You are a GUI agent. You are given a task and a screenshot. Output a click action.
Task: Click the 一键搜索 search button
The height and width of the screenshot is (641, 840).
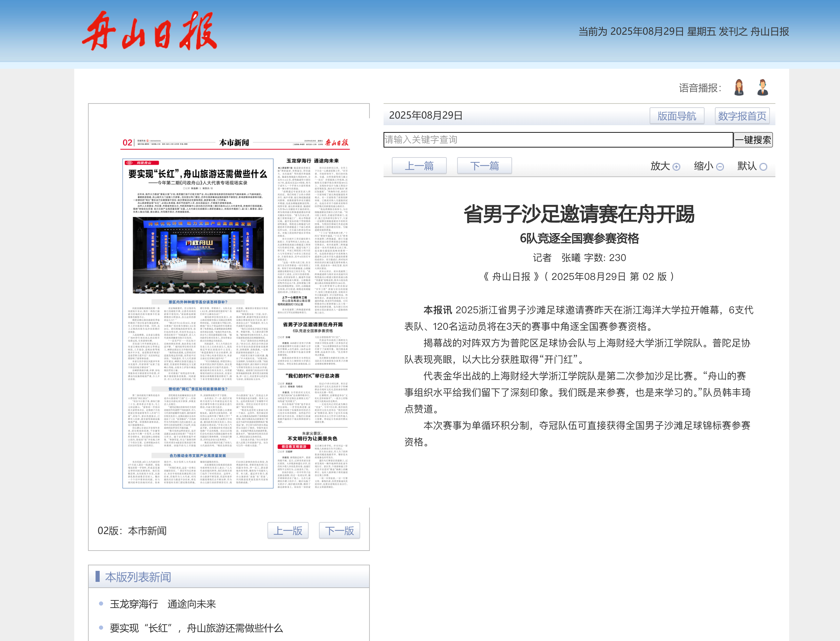[753, 140]
